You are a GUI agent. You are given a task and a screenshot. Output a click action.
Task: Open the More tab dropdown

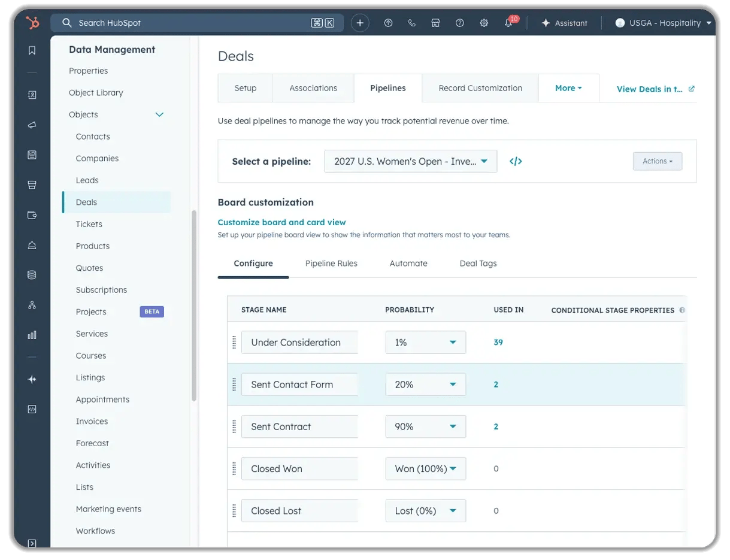(x=568, y=87)
